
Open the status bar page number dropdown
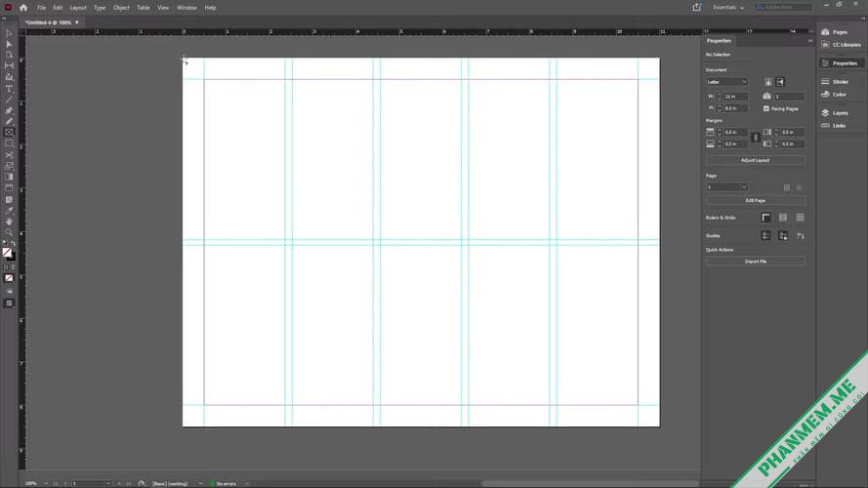pos(108,483)
